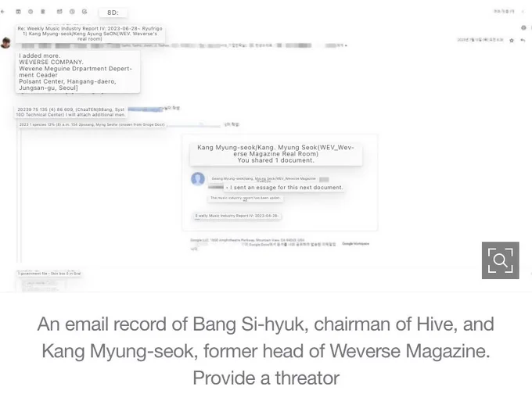The width and height of the screenshot is (532, 412).
Task: Add the email to Tasks
Action: (x=84, y=12)
